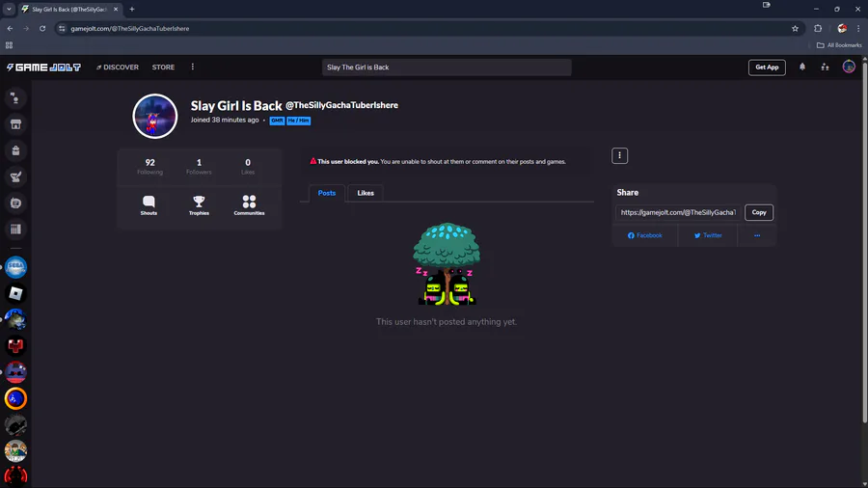Select the Slay Girl Is Back browser tab
Screen dimensions: 868x488
tap(69, 10)
